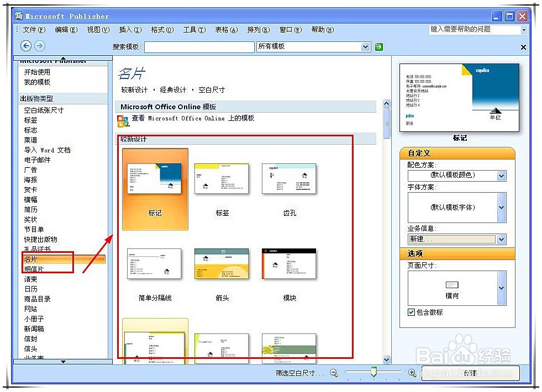Select the 齿孔 business card template

pos(290,189)
